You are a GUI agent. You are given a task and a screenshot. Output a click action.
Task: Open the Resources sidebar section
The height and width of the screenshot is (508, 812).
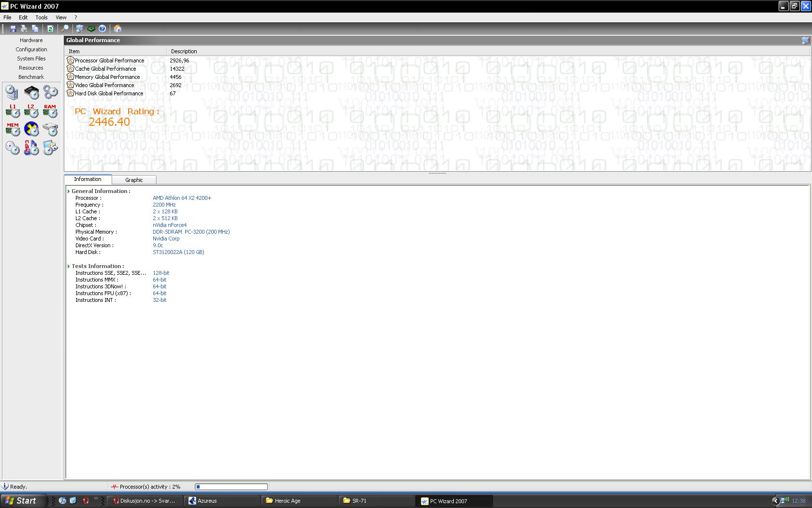click(31, 68)
